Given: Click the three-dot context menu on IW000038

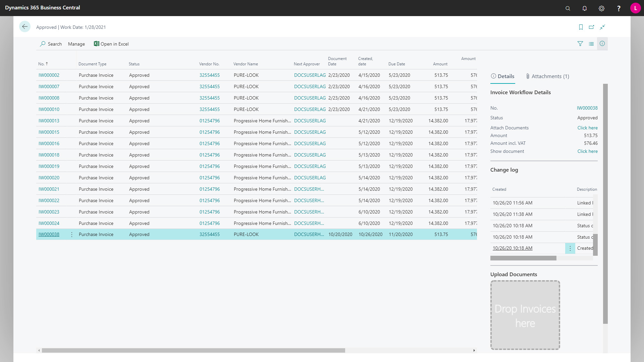Looking at the screenshot, I should point(72,234).
